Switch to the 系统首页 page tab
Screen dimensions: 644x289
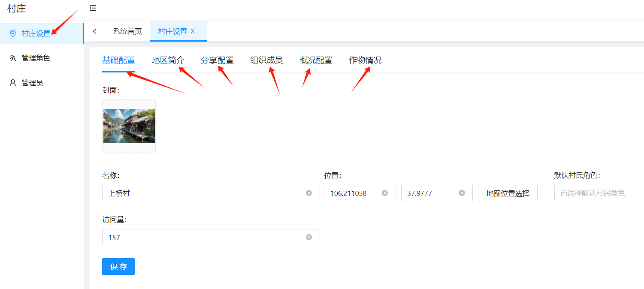(x=127, y=31)
